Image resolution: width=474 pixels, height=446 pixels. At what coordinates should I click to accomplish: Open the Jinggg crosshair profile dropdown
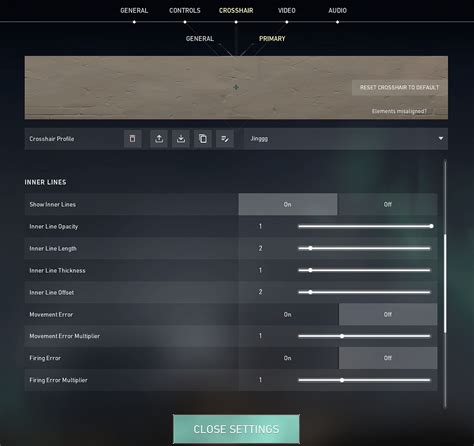click(346, 139)
